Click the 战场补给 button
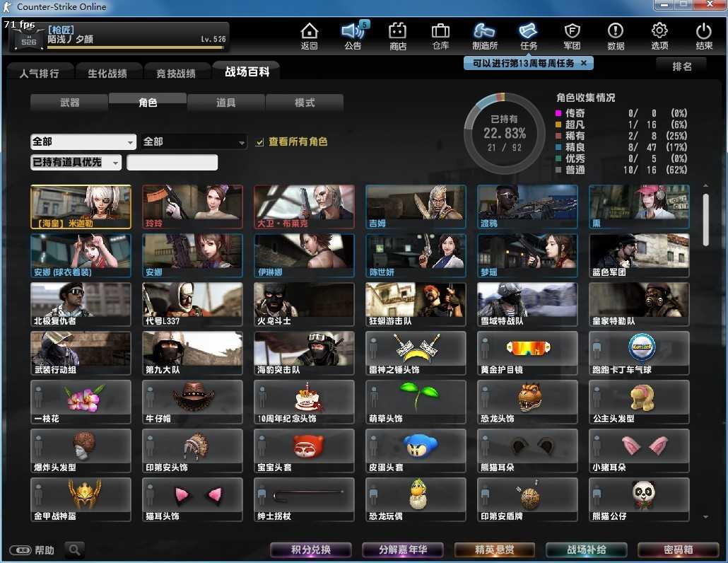The image size is (728, 563). [x=587, y=550]
